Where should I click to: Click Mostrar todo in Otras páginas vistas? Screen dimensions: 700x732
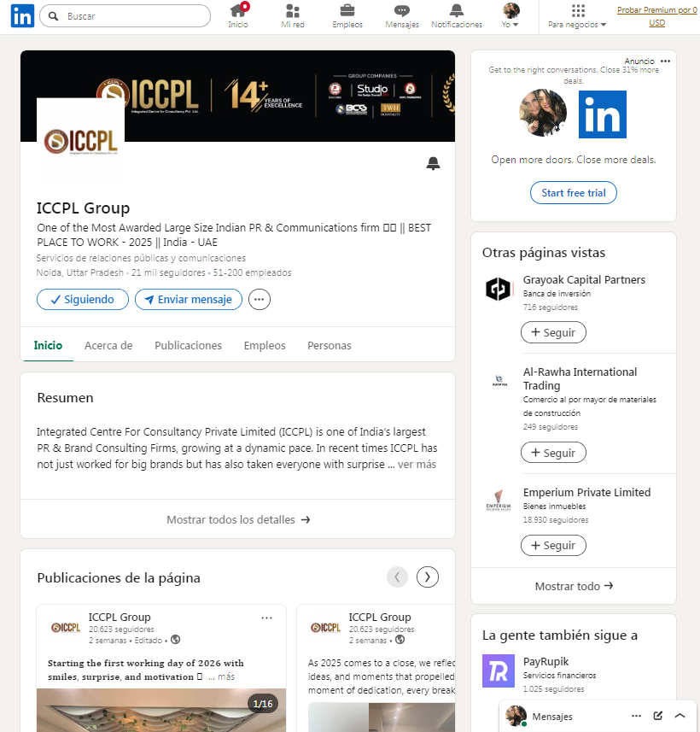coord(574,586)
